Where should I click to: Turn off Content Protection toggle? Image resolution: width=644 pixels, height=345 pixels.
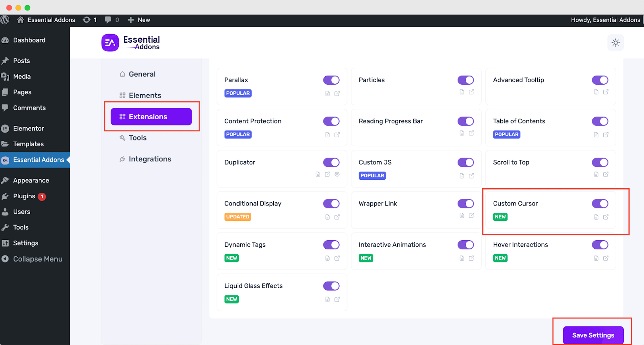point(331,121)
